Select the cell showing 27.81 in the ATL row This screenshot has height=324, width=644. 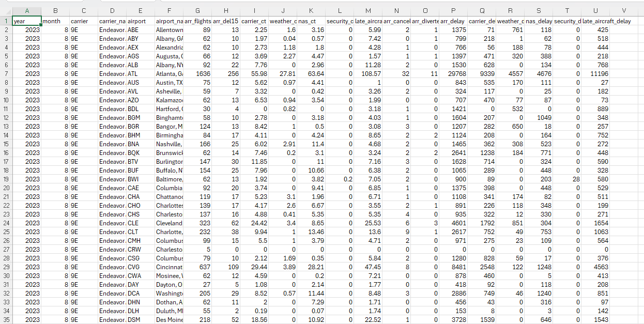[282, 73]
